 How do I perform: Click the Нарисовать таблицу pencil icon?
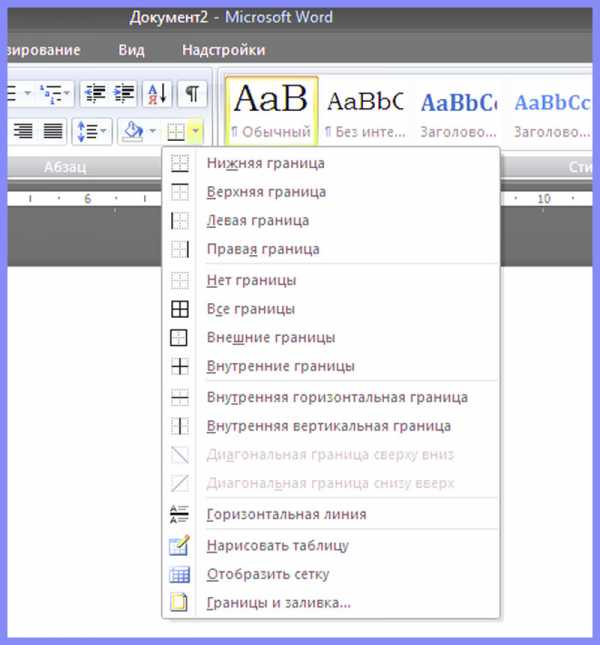pyautogui.click(x=180, y=546)
